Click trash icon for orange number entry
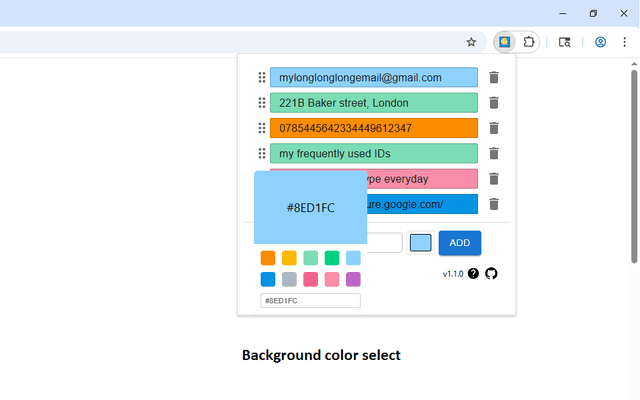640x400 pixels. 494,128
